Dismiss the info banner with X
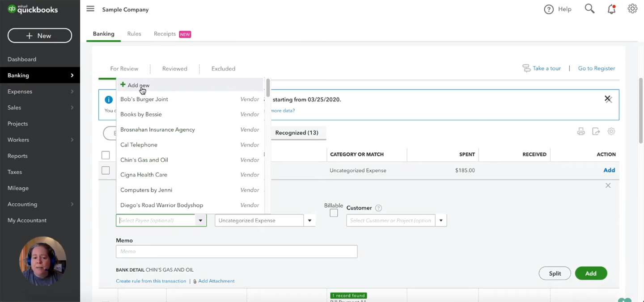 (608, 99)
